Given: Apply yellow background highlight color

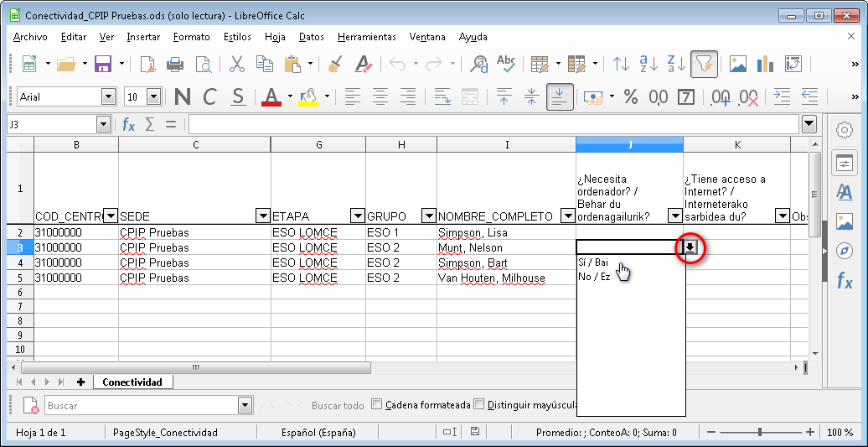Looking at the screenshot, I should (x=308, y=97).
